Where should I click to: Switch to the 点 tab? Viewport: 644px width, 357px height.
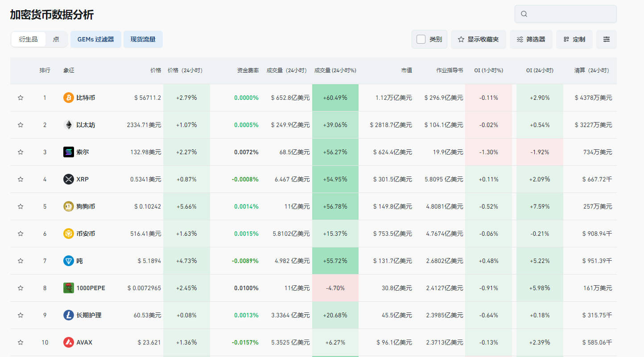pyautogui.click(x=56, y=39)
